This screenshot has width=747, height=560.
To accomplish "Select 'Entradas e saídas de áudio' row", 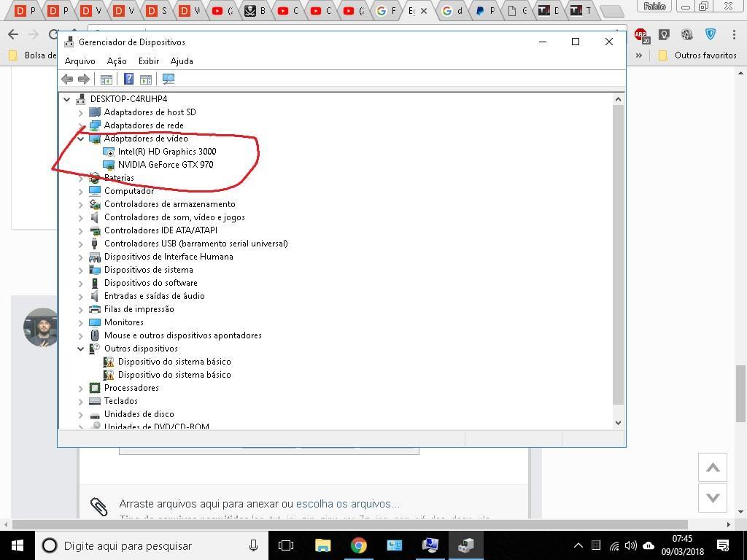I will click(155, 296).
